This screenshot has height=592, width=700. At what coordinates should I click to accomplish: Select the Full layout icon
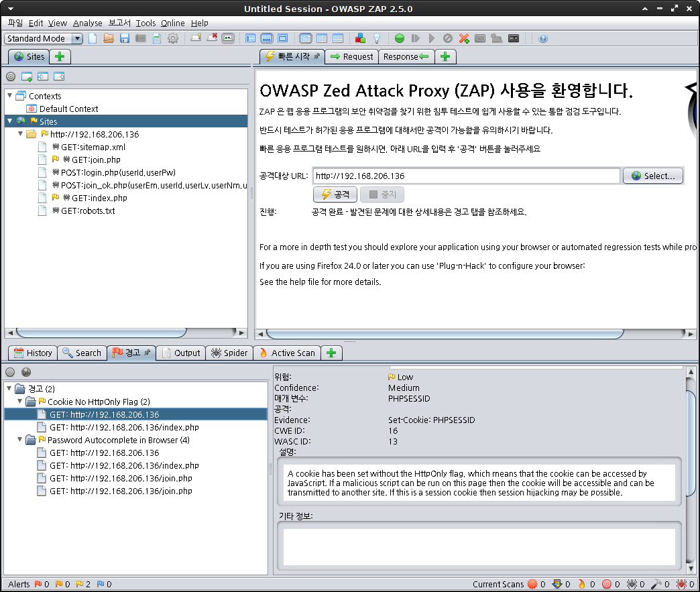282,38
